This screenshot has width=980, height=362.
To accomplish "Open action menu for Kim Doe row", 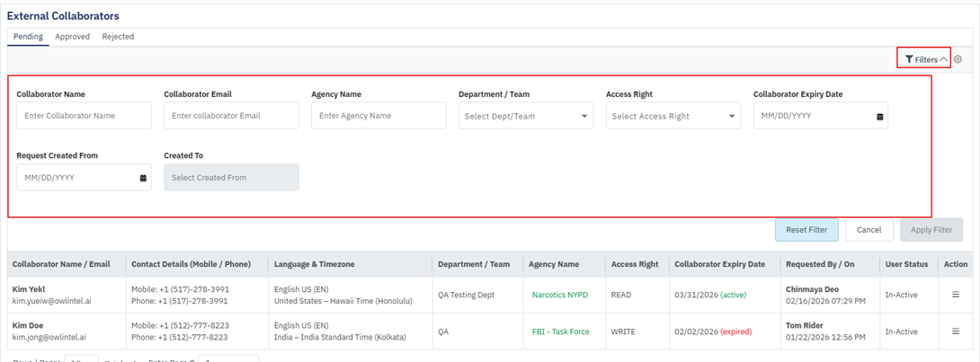I will [956, 331].
